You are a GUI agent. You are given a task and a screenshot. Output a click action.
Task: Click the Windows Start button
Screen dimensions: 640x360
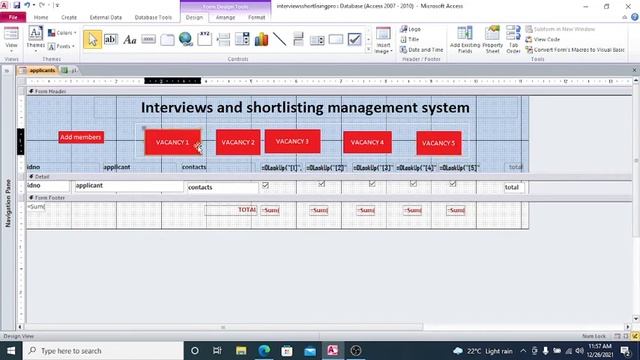pos(11,351)
